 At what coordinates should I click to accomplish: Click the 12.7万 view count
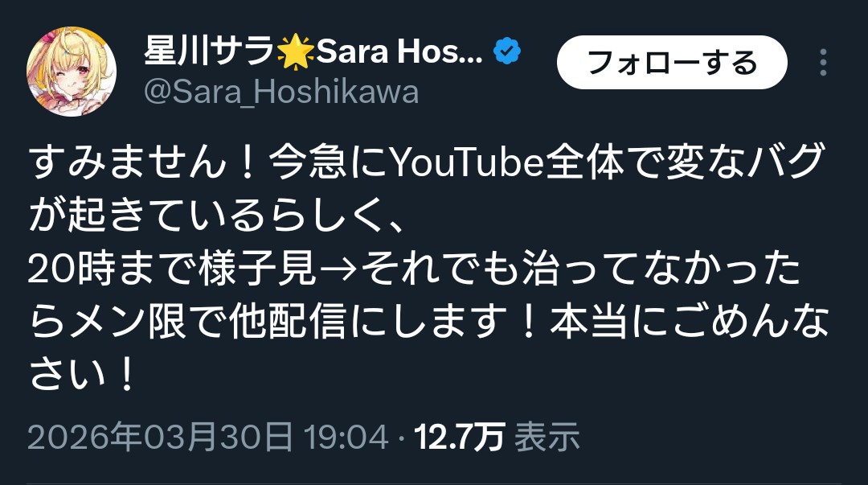coord(459,436)
